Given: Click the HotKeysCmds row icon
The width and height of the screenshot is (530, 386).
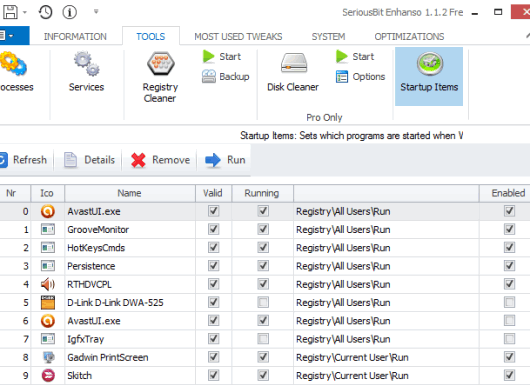Looking at the screenshot, I should click(x=48, y=248).
